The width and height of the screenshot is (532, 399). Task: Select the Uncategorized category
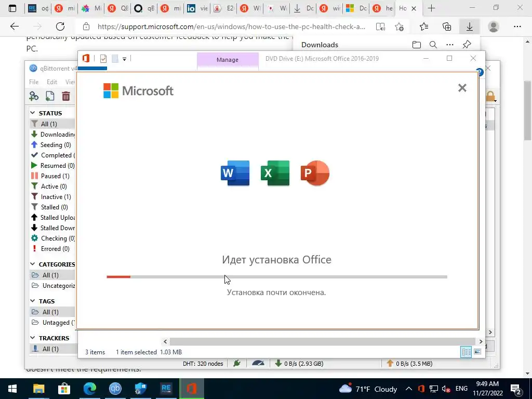[52, 286]
